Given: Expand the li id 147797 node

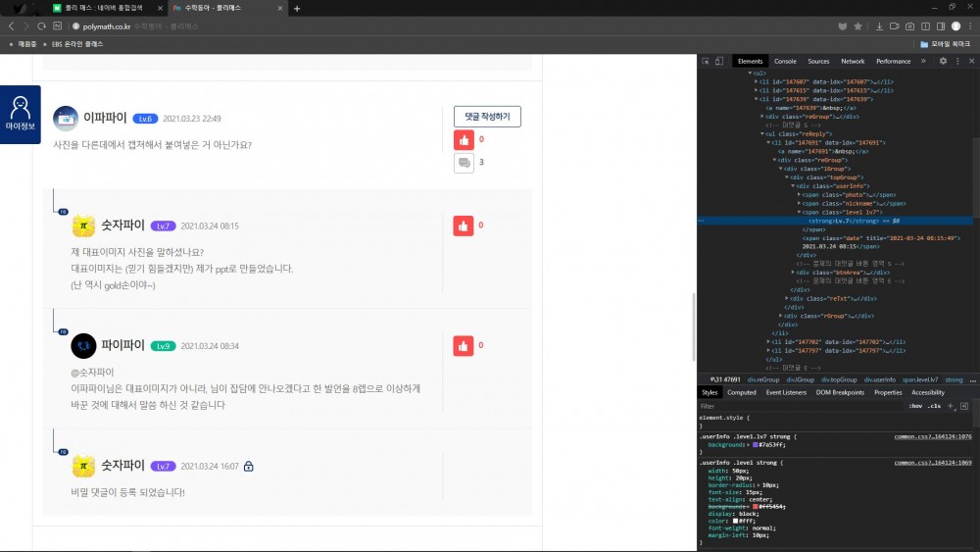Looking at the screenshot, I should click(768, 351).
